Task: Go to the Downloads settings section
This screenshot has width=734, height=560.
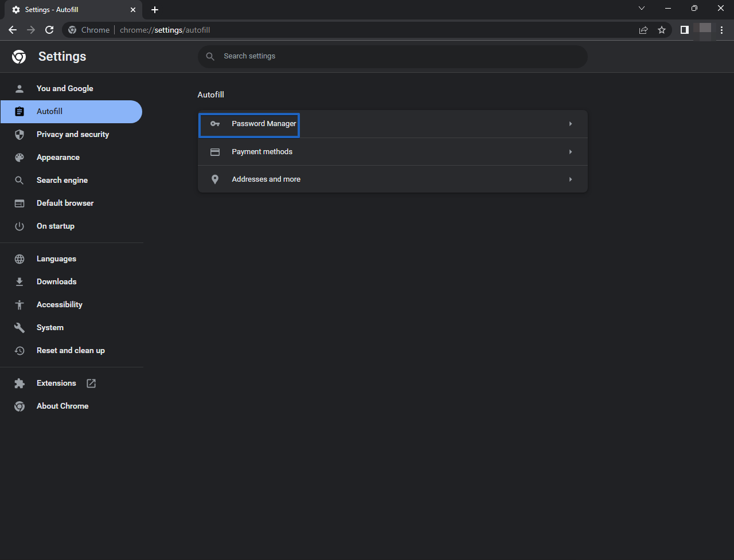Action: (56, 282)
